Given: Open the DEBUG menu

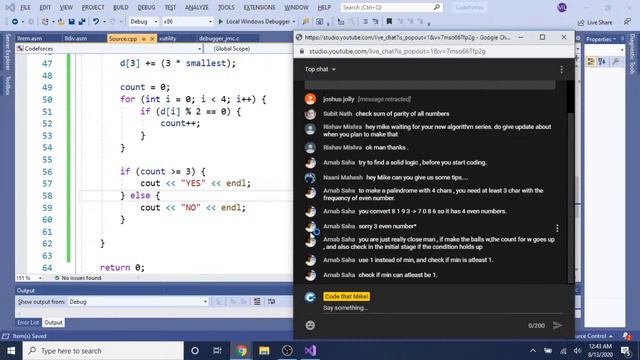Looking at the screenshot, I should (146, 7).
